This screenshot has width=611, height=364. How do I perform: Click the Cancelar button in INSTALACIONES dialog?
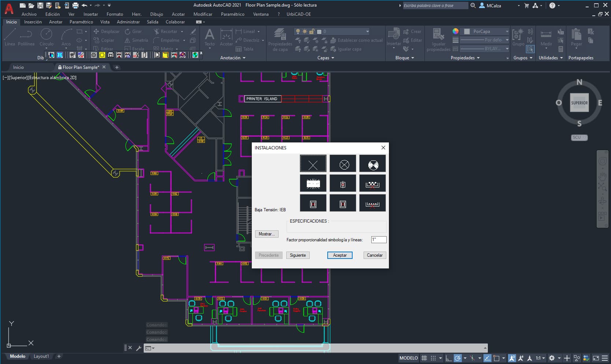click(x=375, y=255)
